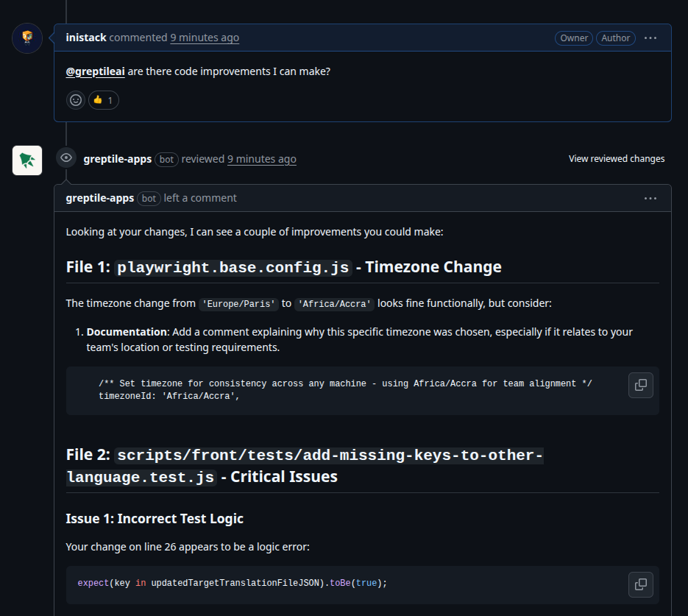Image resolution: width=688 pixels, height=616 pixels.
Task: Add emoji reaction with smiley icon
Action: click(x=76, y=100)
